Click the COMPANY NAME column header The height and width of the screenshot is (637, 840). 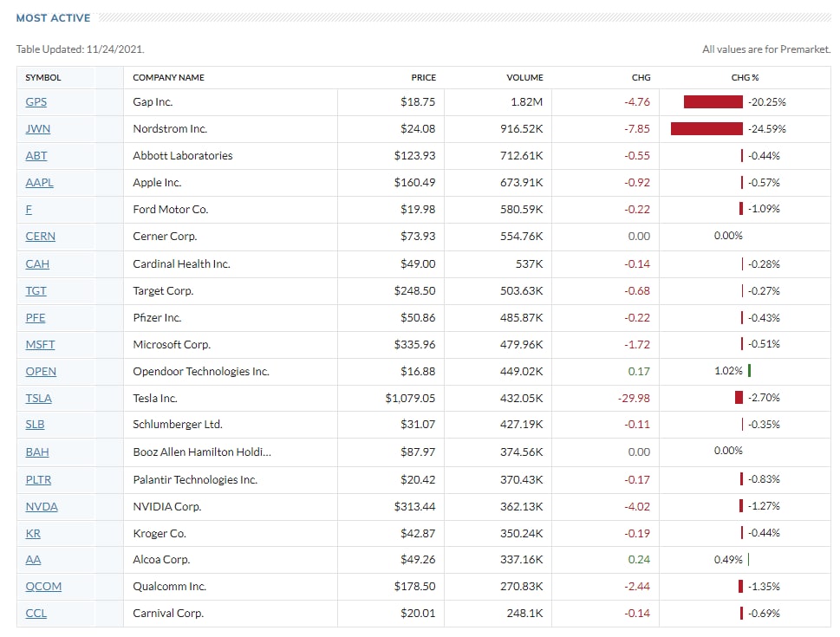tap(168, 78)
